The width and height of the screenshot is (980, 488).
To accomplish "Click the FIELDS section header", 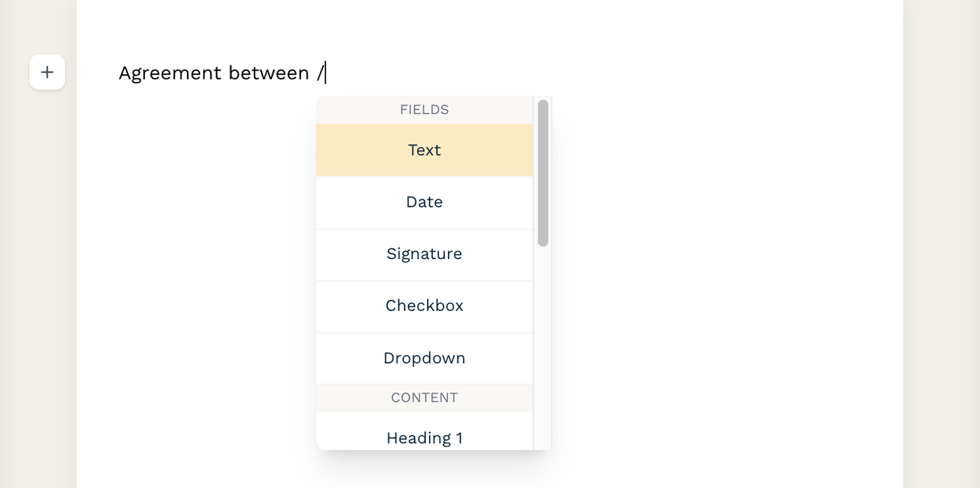I will [x=423, y=109].
